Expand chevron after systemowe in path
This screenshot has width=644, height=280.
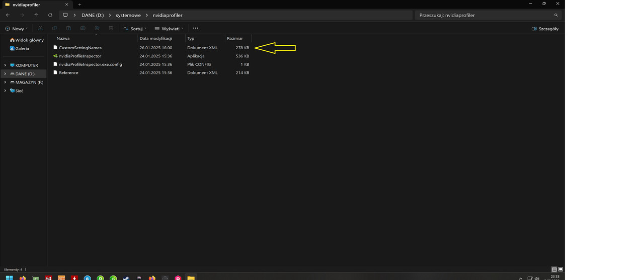[x=147, y=15]
